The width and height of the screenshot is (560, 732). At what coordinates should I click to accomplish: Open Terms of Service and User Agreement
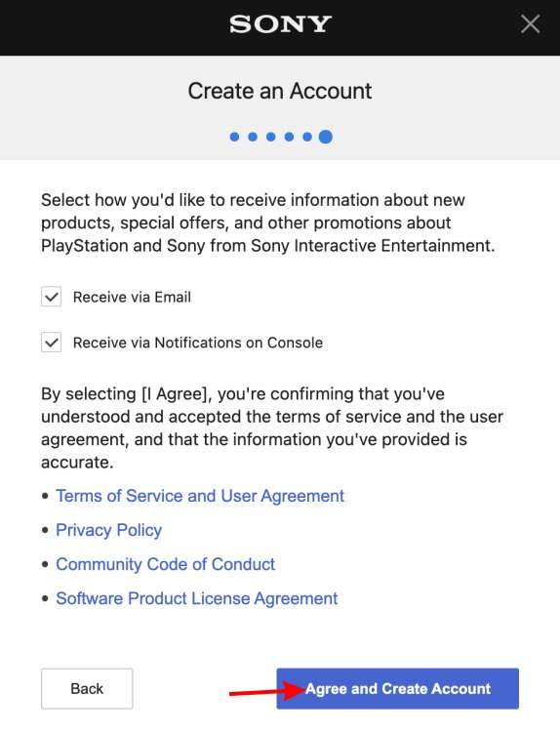click(x=200, y=496)
